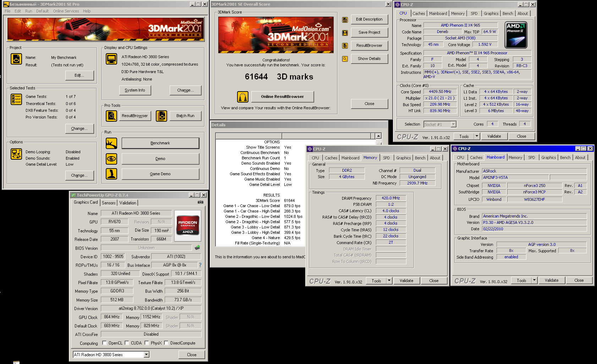
Task: Expand Tools dropdown arrow in CPU-Z CPU window
Action: [477, 136]
